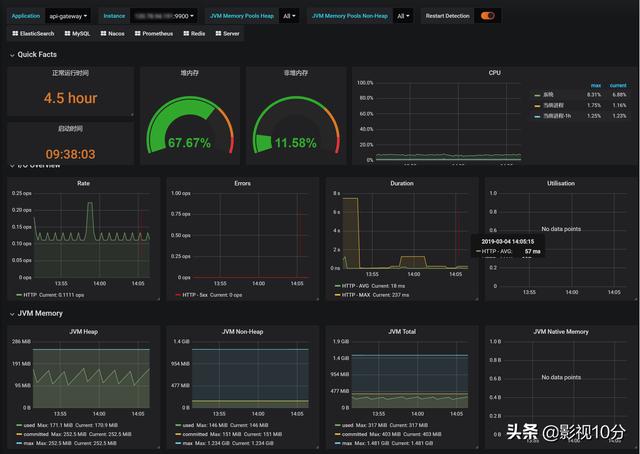This screenshot has width=640, height=454.
Task: Open the MySQL dashboard link
Action: [77, 33]
